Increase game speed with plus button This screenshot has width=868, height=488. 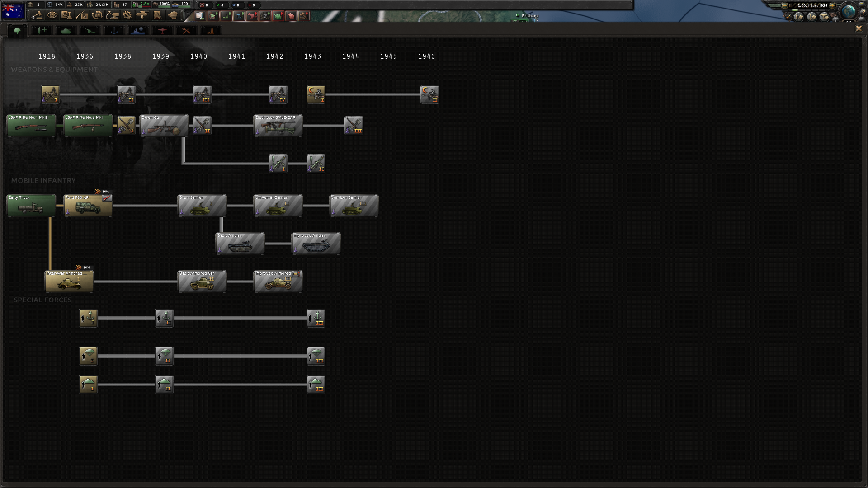click(832, 5)
